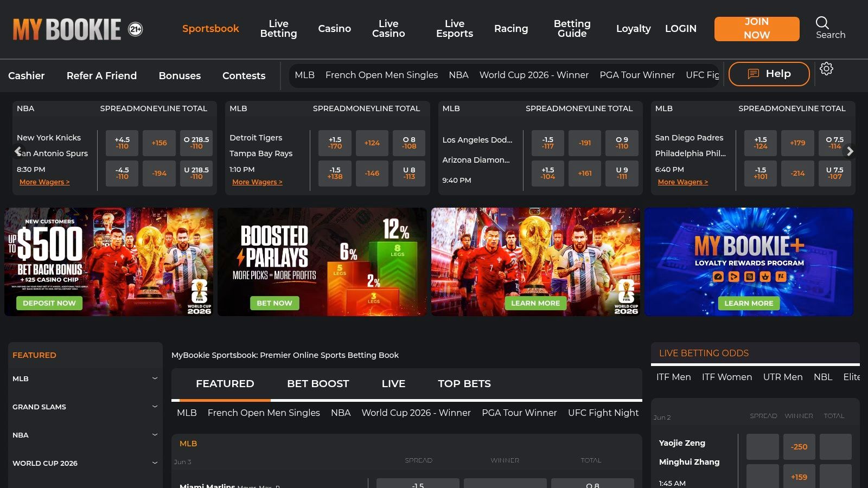Switch to the BET BOOST tab
The width and height of the screenshot is (868, 488).
318,384
